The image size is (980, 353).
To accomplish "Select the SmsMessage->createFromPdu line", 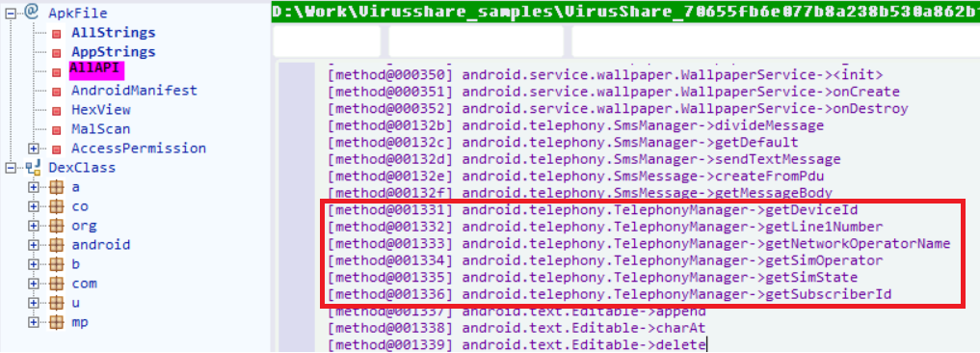I will (576, 176).
